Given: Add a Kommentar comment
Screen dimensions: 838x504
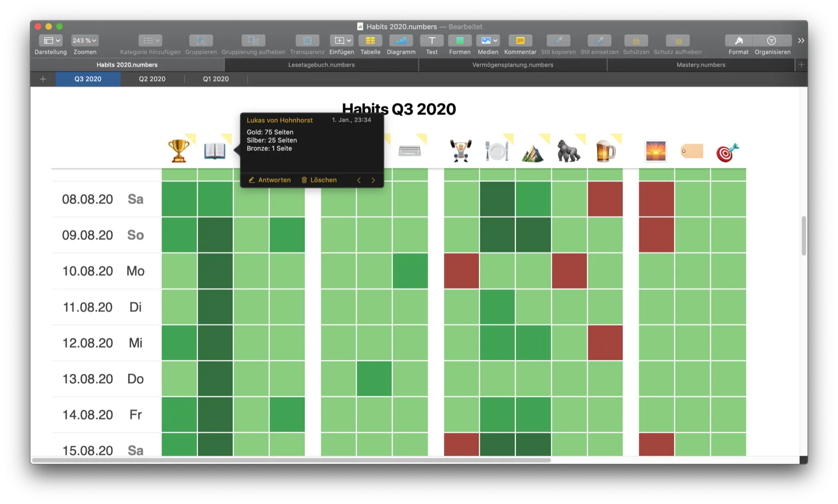Looking at the screenshot, I should point(520,40).
